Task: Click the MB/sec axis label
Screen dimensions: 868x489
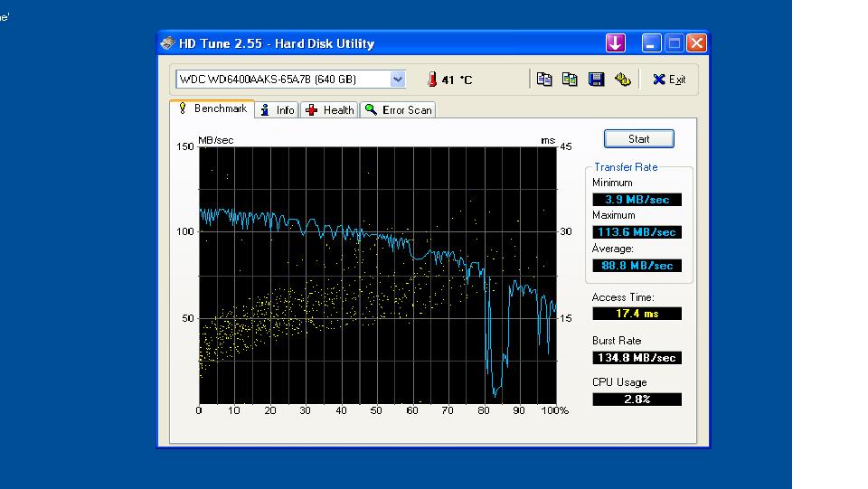Action: [216, 140]
